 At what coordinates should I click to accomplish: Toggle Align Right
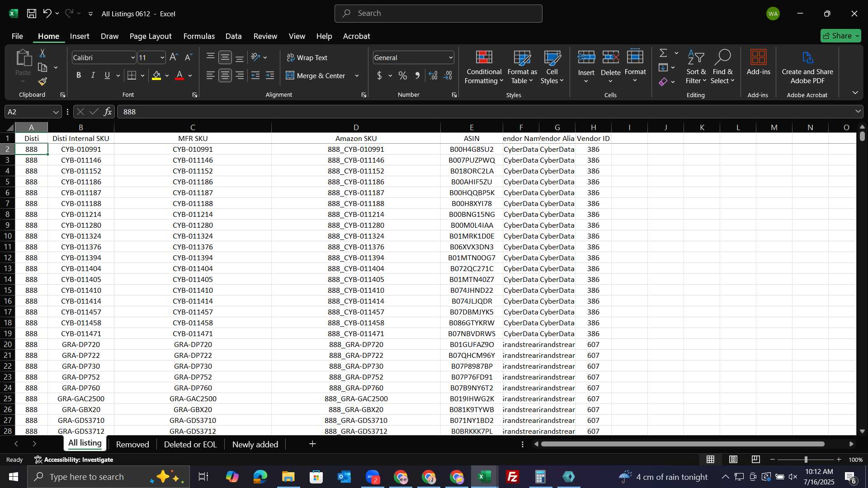tap(240, 75)
